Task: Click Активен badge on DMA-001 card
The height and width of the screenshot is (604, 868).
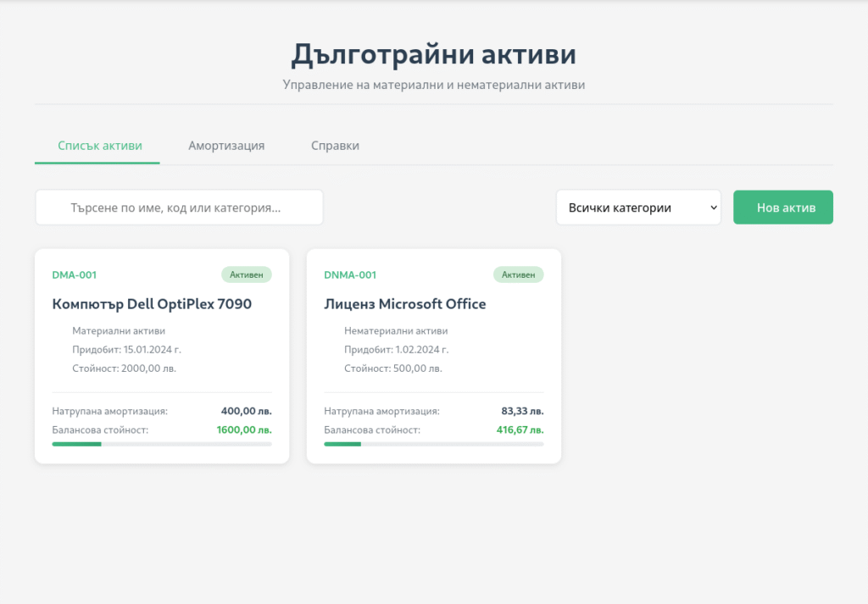Action: coord(247,275)
